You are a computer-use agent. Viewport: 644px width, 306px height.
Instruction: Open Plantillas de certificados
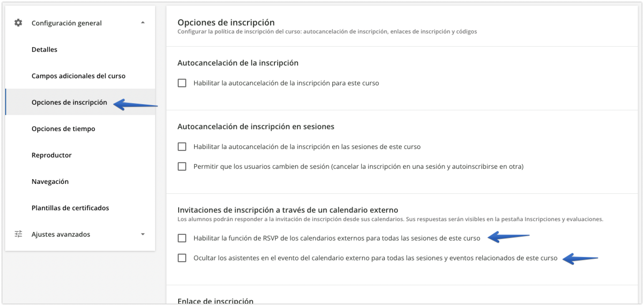[x=70, y=208]
